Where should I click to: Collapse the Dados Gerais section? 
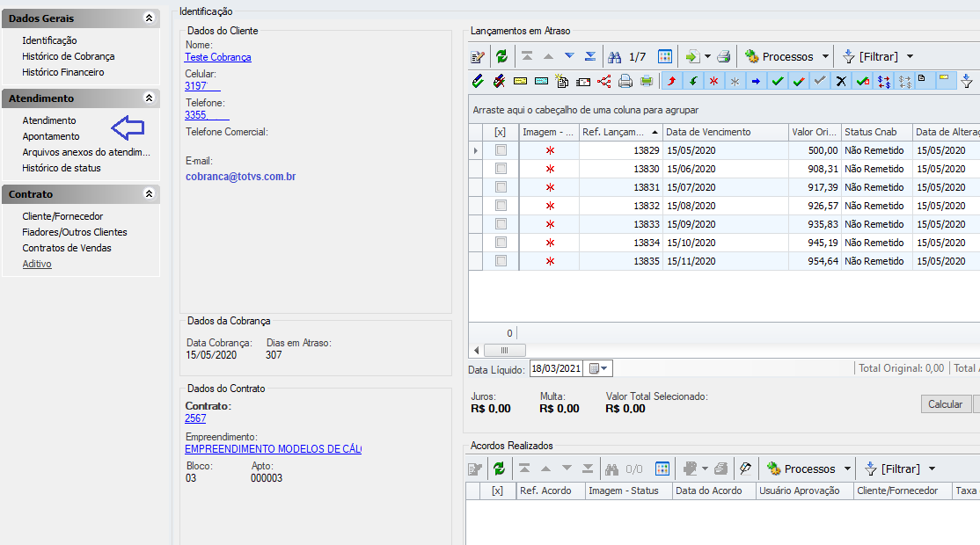point(149,18)
